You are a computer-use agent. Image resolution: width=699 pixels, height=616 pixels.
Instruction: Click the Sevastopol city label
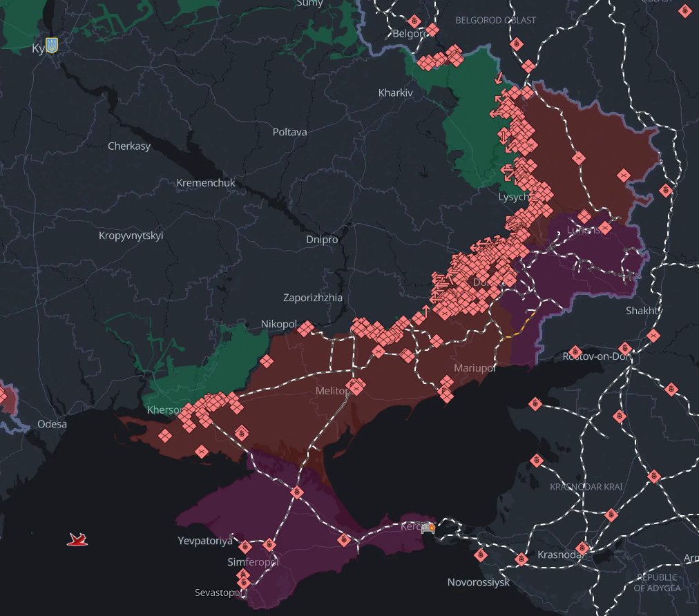(220, 593)
